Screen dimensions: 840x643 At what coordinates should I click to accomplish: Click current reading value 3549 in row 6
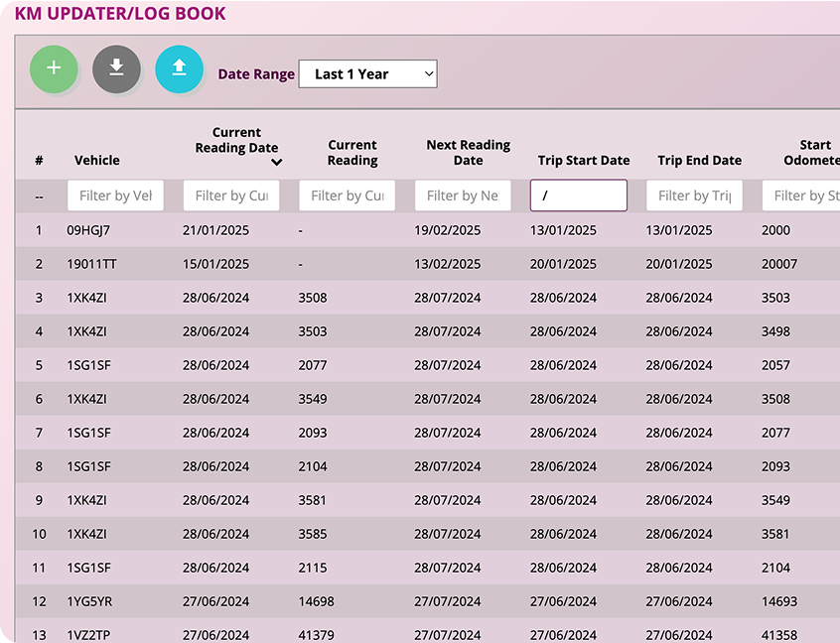click(x=313, y=399)
